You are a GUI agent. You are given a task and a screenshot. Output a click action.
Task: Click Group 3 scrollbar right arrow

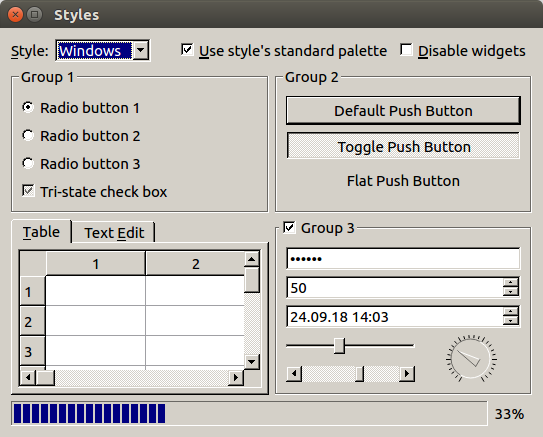coord(407,374)
